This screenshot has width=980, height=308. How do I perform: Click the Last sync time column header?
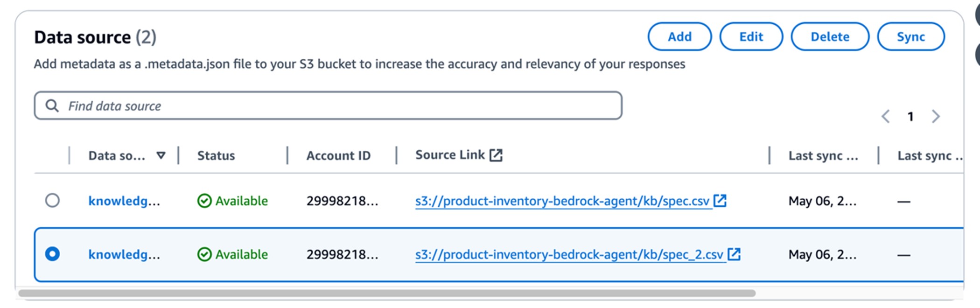[x=823, y=155]
